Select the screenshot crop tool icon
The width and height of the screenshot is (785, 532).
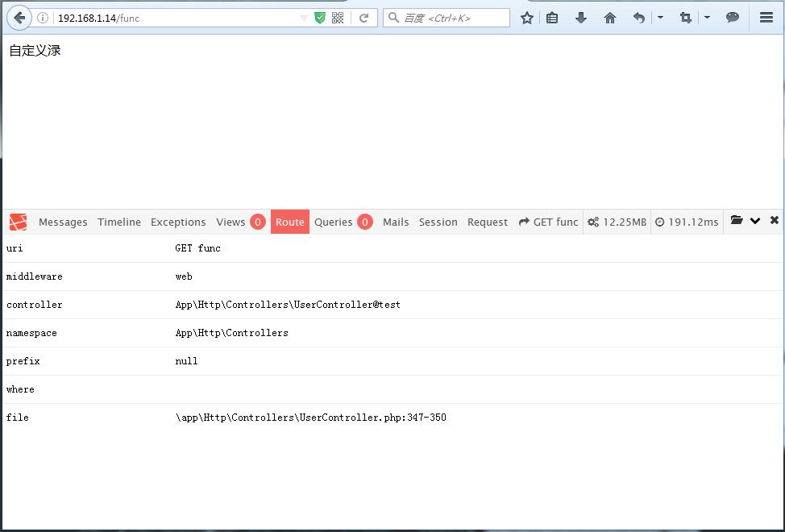click(685, 17)
